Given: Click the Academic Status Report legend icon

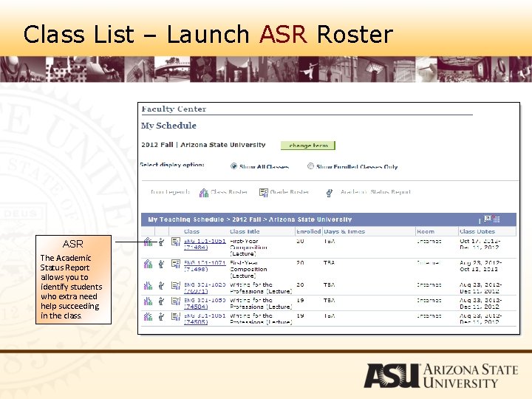Looking at the screenshot, I should pos(329,193).
